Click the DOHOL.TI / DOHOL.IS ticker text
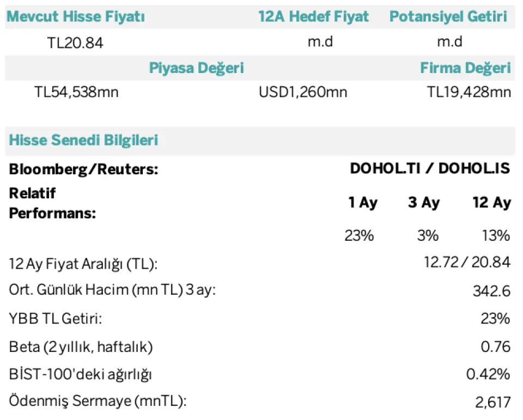 pos(430,168)
